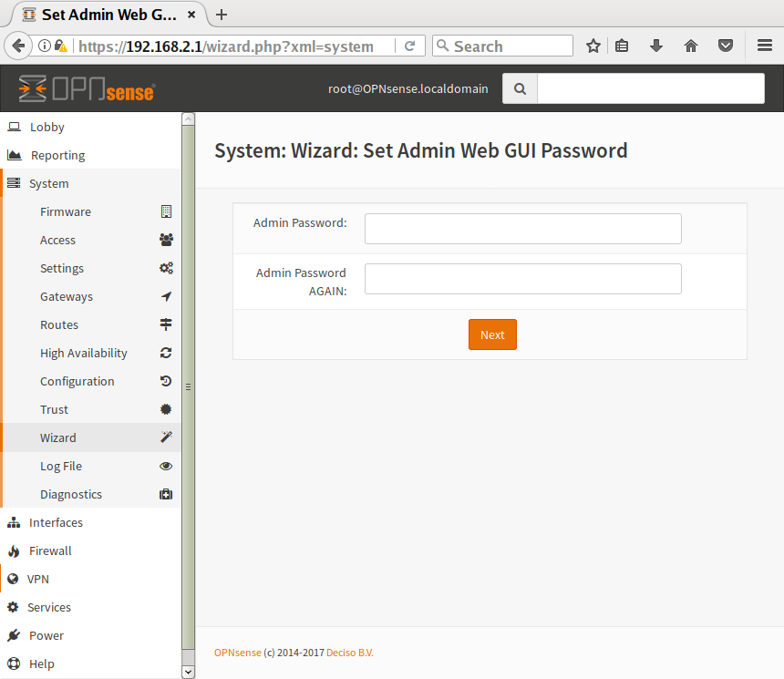
Task: Click the Gateways arrow icon
Action: 166,296
